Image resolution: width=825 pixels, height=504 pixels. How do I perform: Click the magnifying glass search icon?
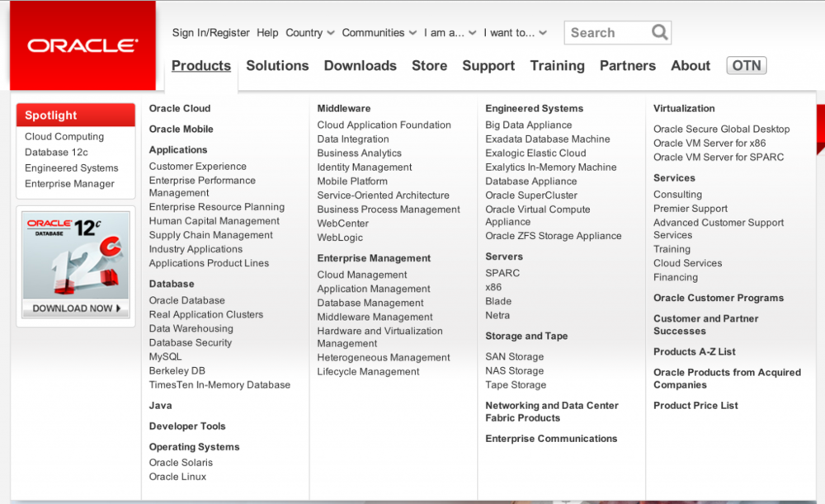coord(659,33)
